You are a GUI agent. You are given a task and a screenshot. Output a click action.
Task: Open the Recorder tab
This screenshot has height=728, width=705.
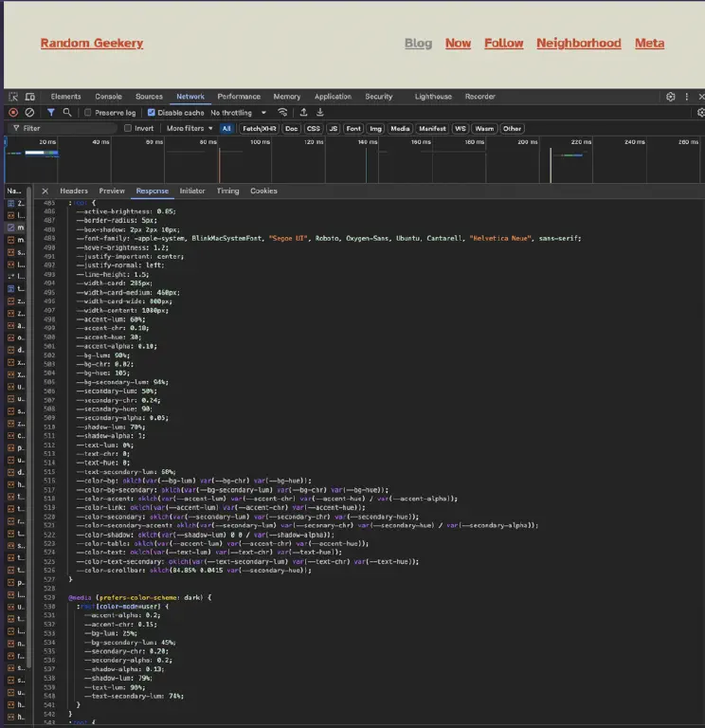click(x=479, y=97)
